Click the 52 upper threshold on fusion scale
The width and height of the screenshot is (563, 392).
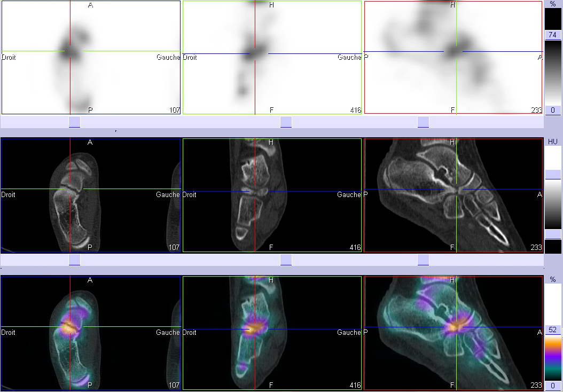[553, 330]
